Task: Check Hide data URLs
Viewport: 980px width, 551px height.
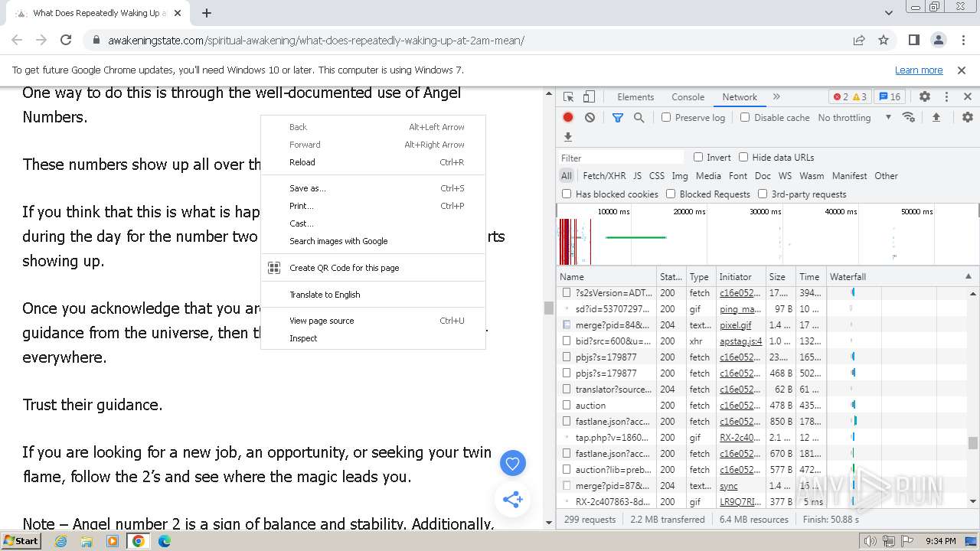Action: pos(743,157)
